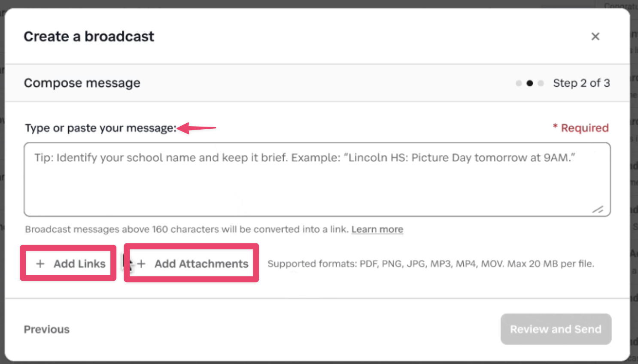Click the "Create a broadcast" dialog title
Screen dimensions: 638x364
pos(89,36)
